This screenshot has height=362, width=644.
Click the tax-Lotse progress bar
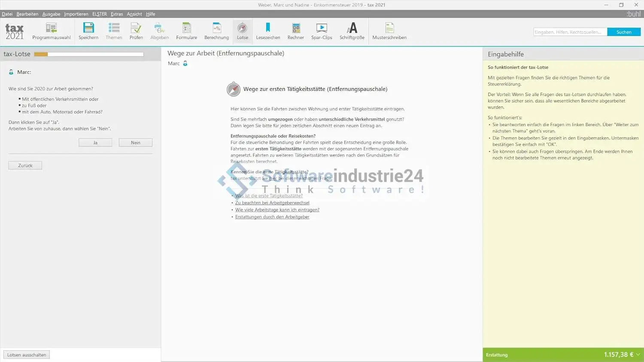click(x=89, y=54)
